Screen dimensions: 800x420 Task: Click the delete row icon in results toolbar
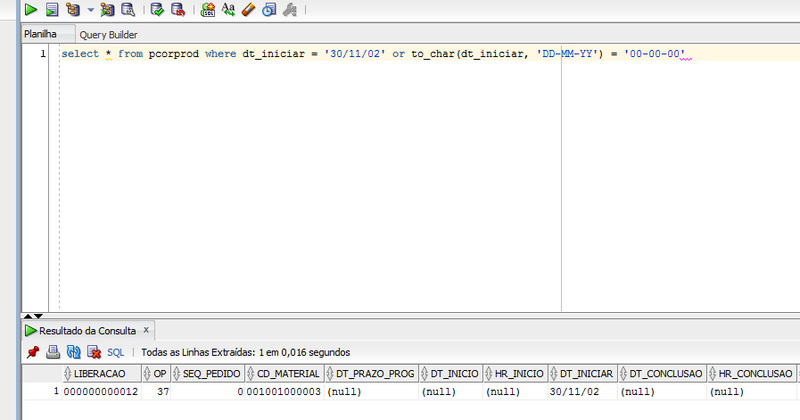pyautogui.click(x=94, y=352)
